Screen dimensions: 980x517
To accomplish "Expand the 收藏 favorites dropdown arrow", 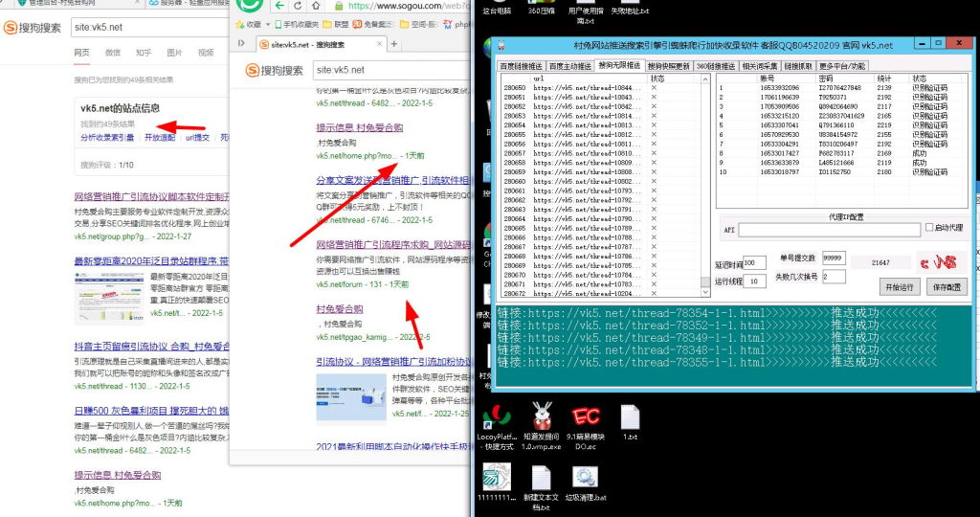I will 268,24.
